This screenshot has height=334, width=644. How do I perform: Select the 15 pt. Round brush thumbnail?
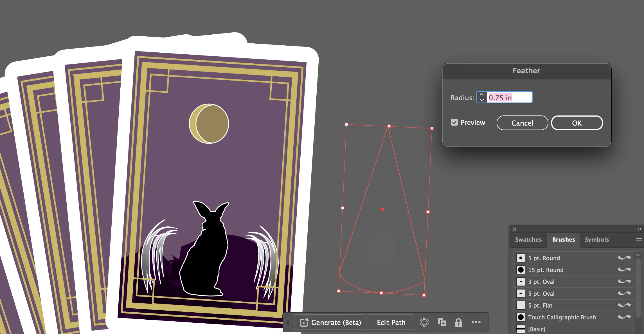coord(521,270)
